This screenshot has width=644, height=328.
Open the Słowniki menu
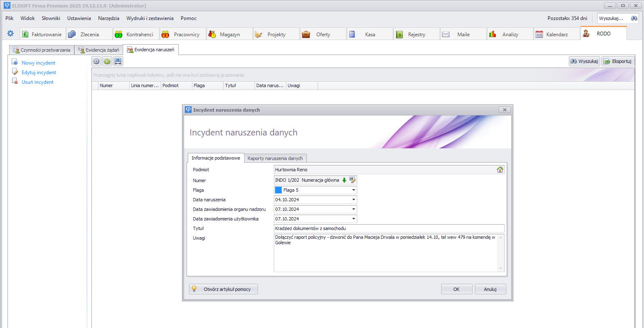(x=51, y=18)
